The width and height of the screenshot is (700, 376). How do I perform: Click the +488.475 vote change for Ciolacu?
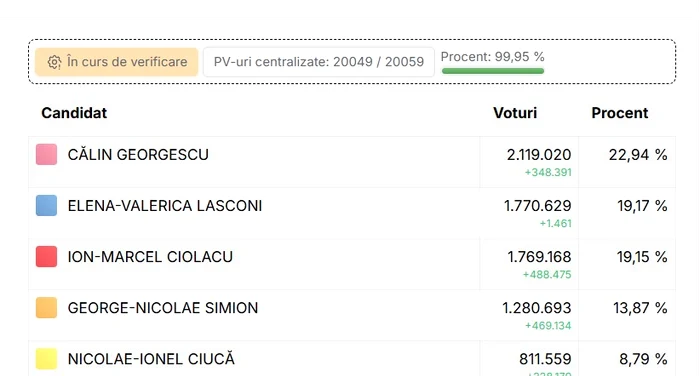tap(547, 274)
